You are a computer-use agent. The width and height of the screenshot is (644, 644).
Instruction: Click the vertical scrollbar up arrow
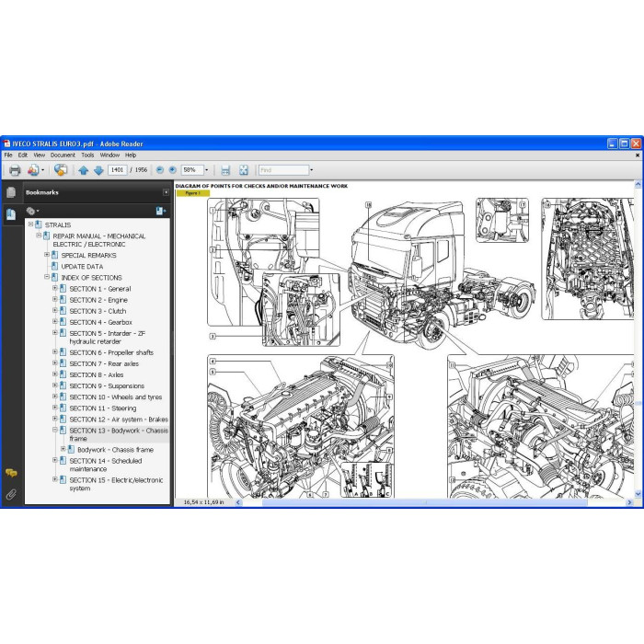click(638, 184)
